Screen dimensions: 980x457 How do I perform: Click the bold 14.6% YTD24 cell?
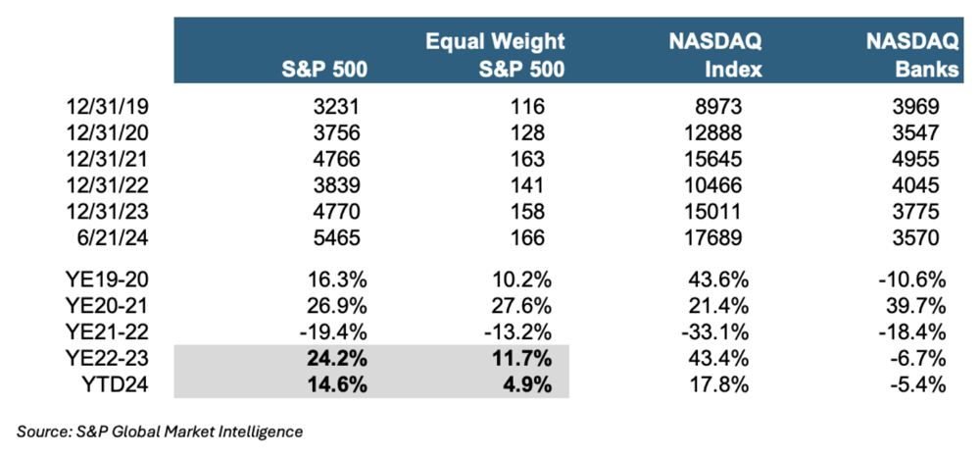tap(339, 384)
